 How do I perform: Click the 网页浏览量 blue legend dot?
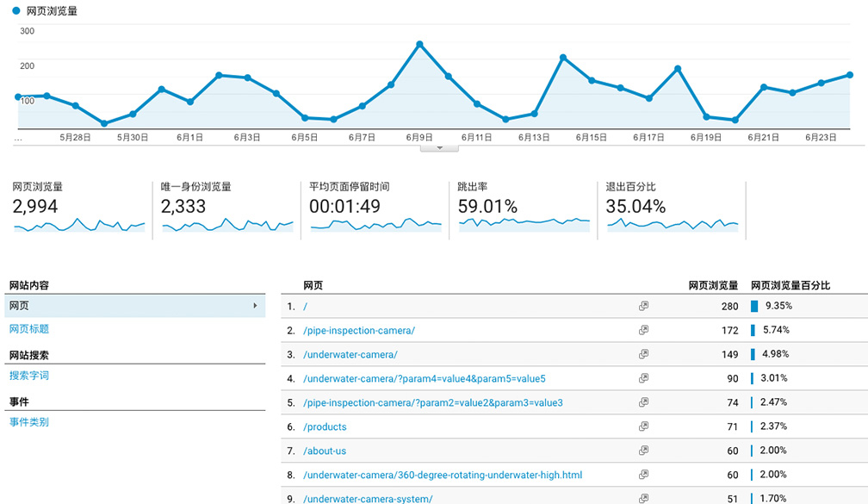click(x=16, y=11)
